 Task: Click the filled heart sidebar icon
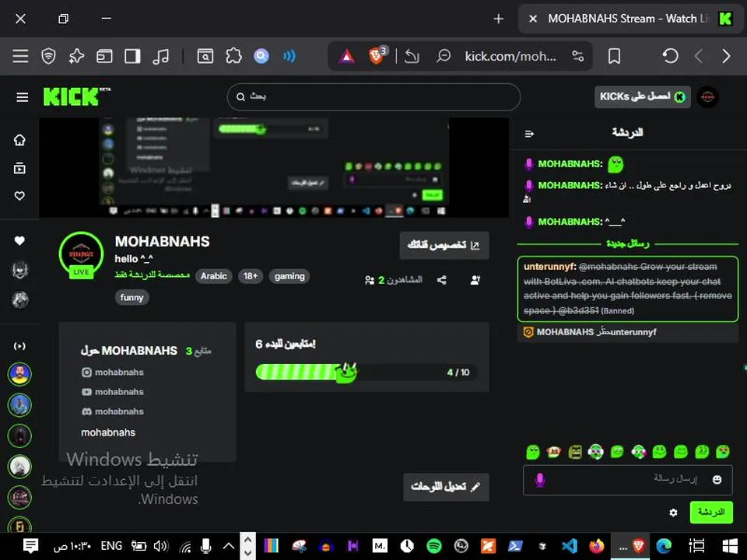(x=19, y=241)
